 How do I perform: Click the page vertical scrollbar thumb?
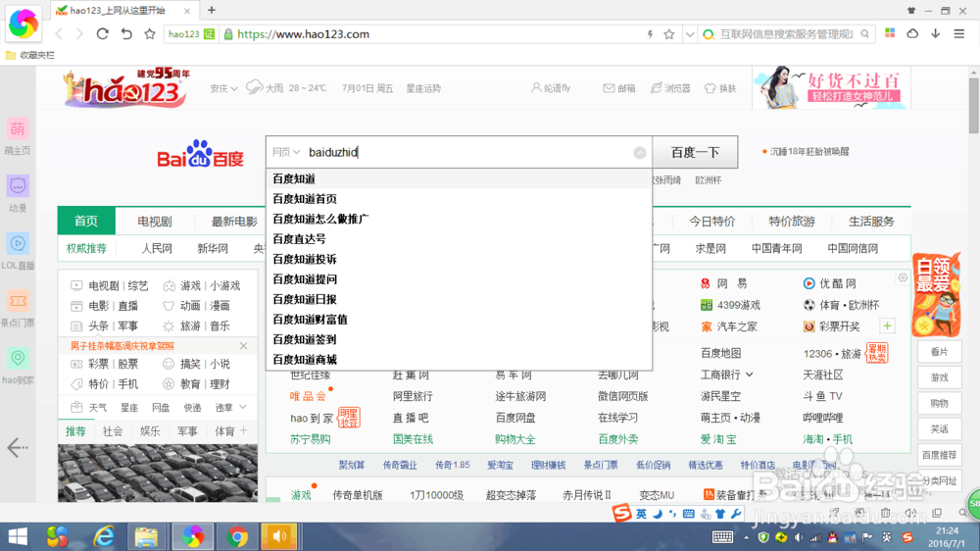coord(974,105)
